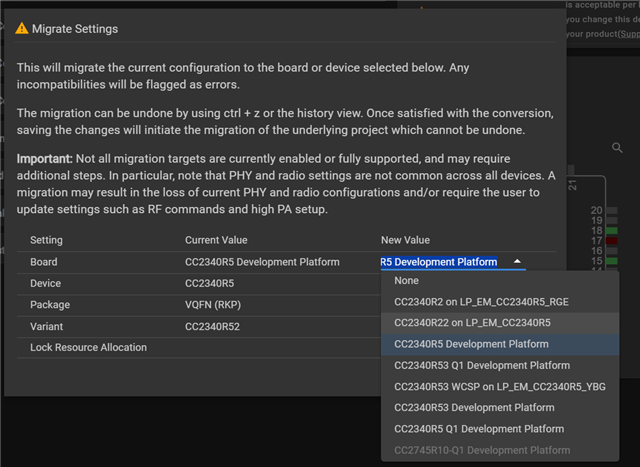
Task: Choose CC2340R5 Q1 Development Platform
Action: (479, 429)
